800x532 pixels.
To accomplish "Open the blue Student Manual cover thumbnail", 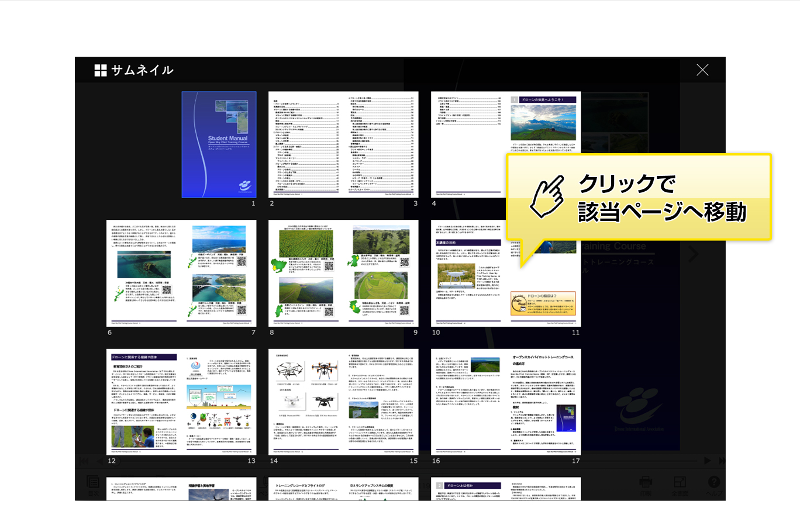I will tap(219, 144).
